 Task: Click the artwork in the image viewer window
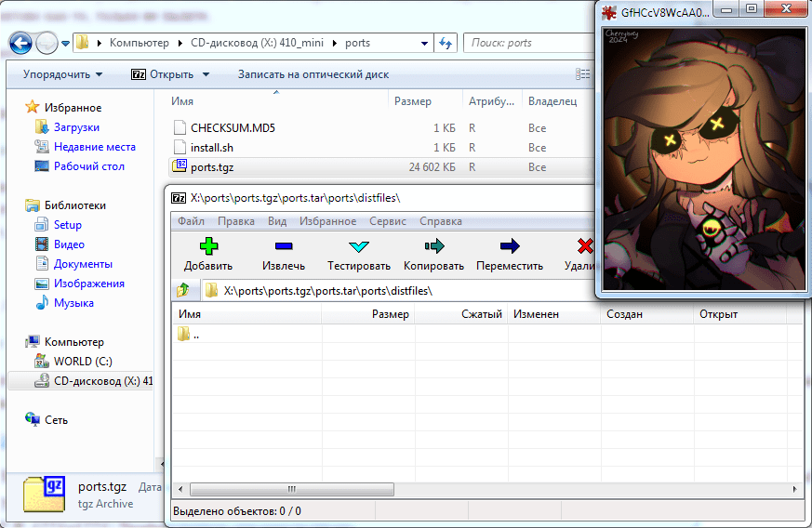pyautogui.click(x=704, y=158)
